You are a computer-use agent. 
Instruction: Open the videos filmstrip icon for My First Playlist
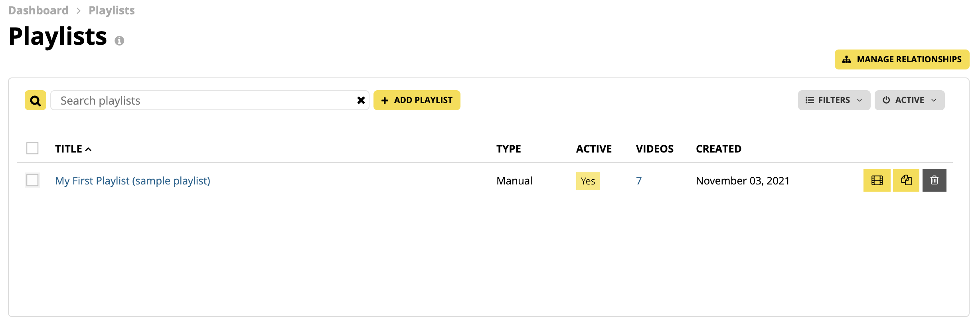tap(877, 180)
